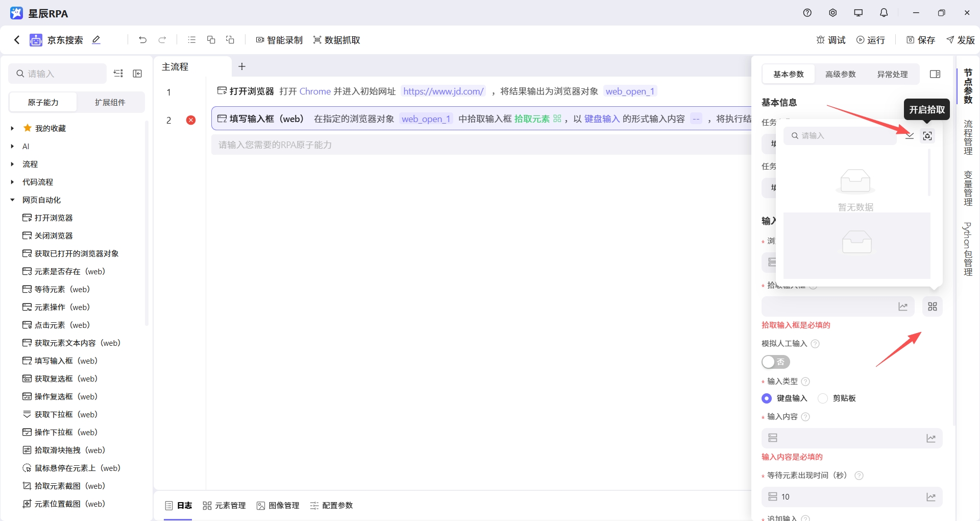This screenshot has height=521, width=980.
Task: Open the 数据抓取 data capture tool
Action: click(336, 40)
